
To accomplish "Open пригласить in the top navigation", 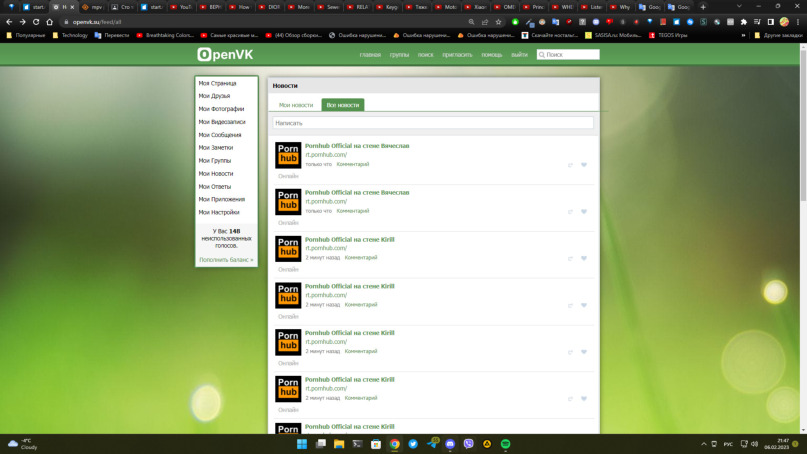I will coord(457,55).
